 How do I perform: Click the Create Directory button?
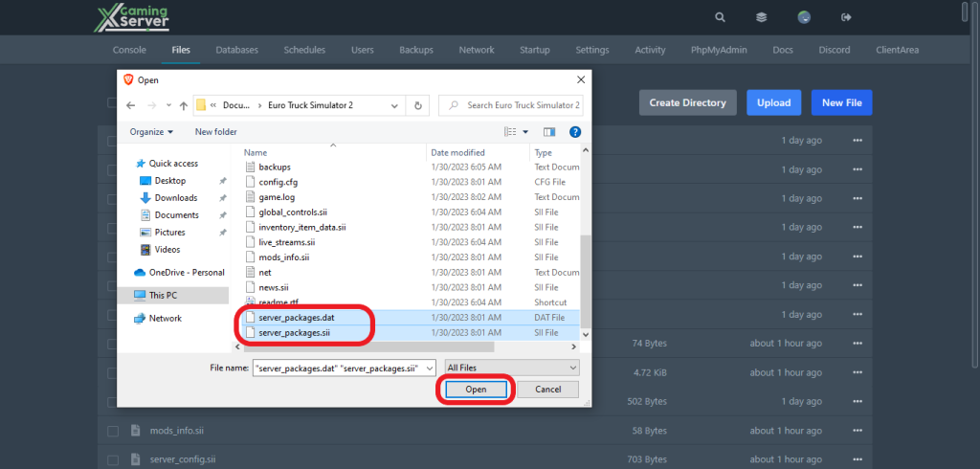tap(687, 102)
